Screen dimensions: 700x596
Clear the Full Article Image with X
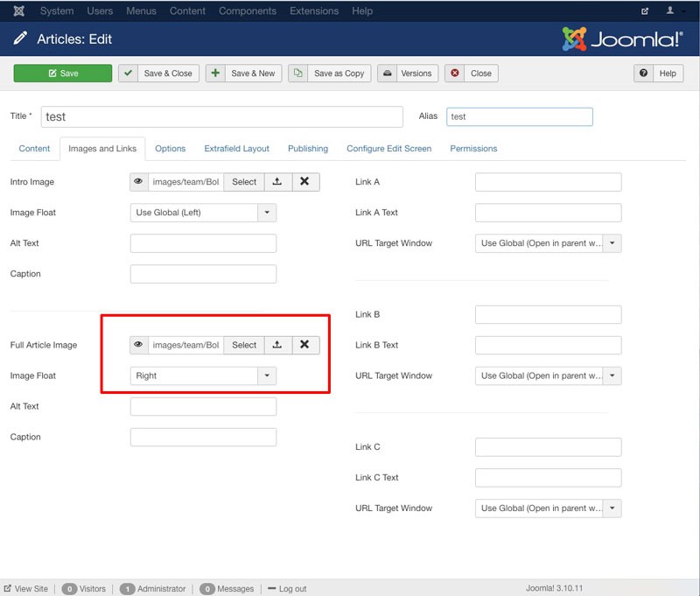[304, 345]
